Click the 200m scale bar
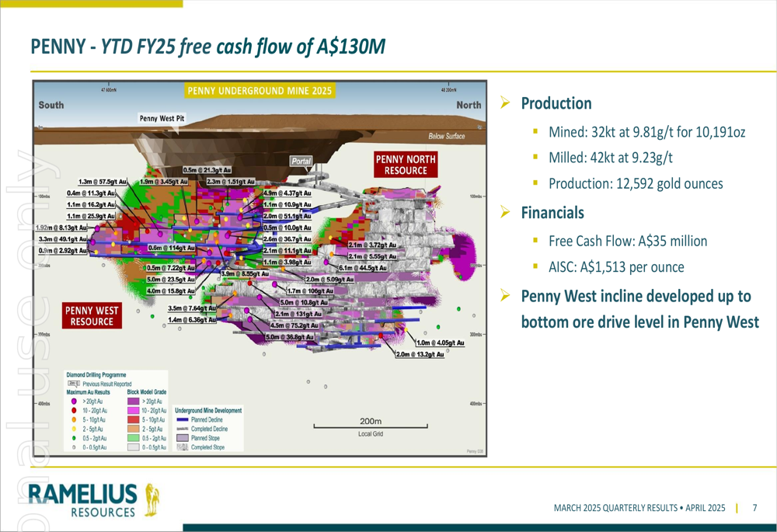Screen dimensions: 777x532 pyautogui.click(x=371, y=426)
